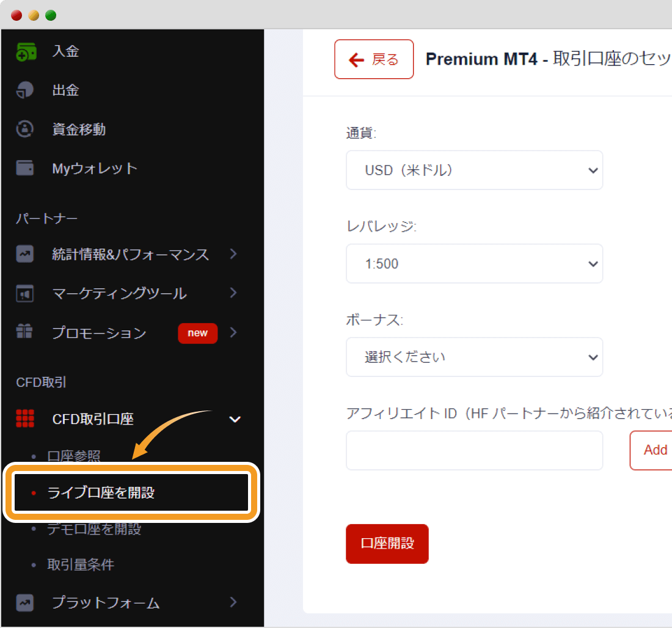Open the Myウォレット menu item

click(x=95, y=169)
